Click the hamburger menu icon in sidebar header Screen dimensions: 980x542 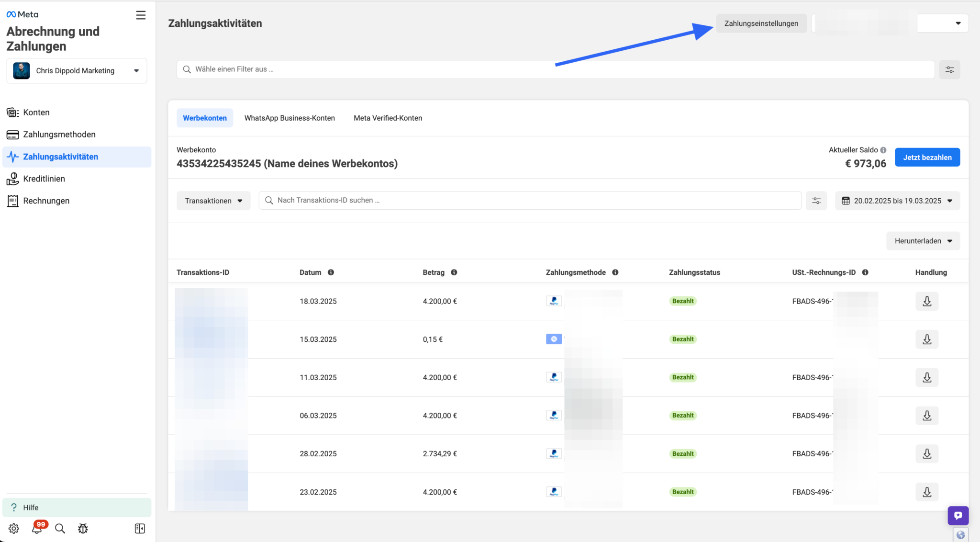pyautogui.click(x=141, y=15)
